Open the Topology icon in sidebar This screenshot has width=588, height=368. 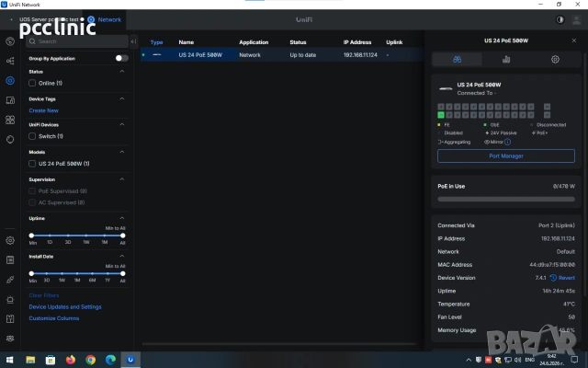point(10,61)
